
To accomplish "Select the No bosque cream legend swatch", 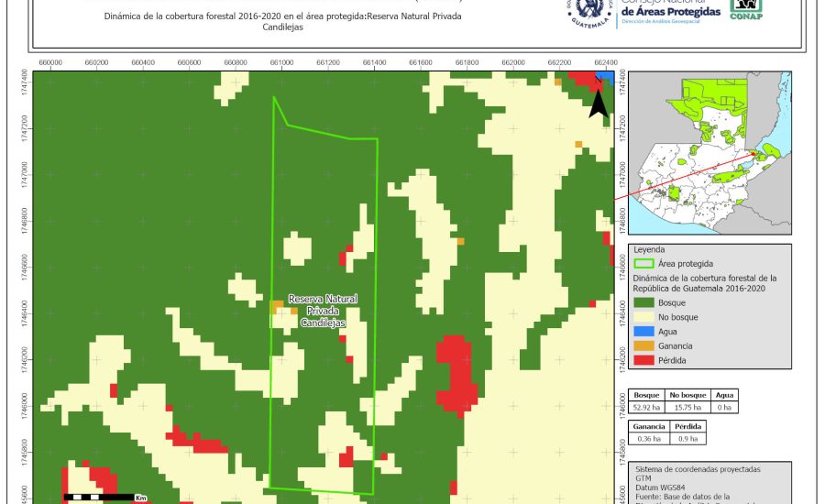I will 643,317.
